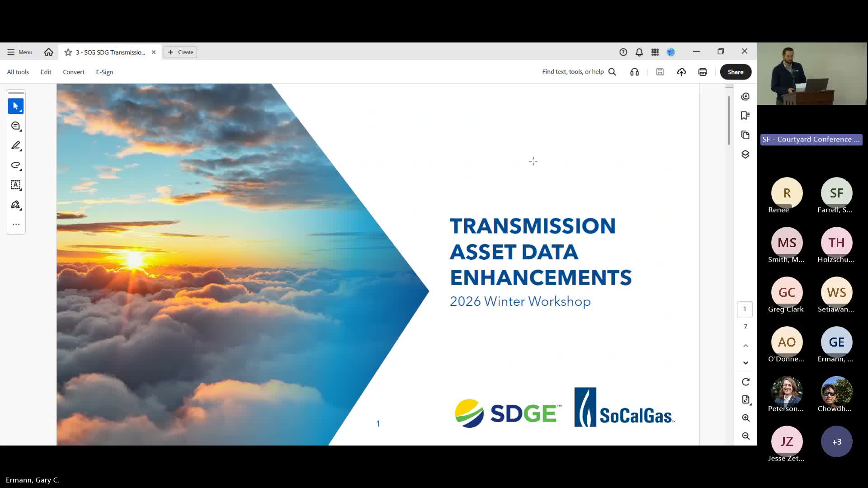Go to next page chevron down
Viewport: 868px width, 488px height.
745,363
